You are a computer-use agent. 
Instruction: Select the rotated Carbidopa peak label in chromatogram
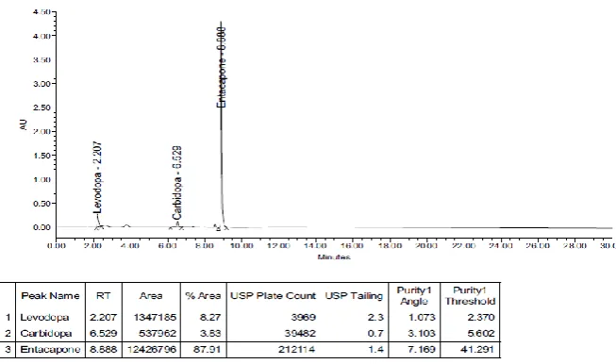pos(176,183)
